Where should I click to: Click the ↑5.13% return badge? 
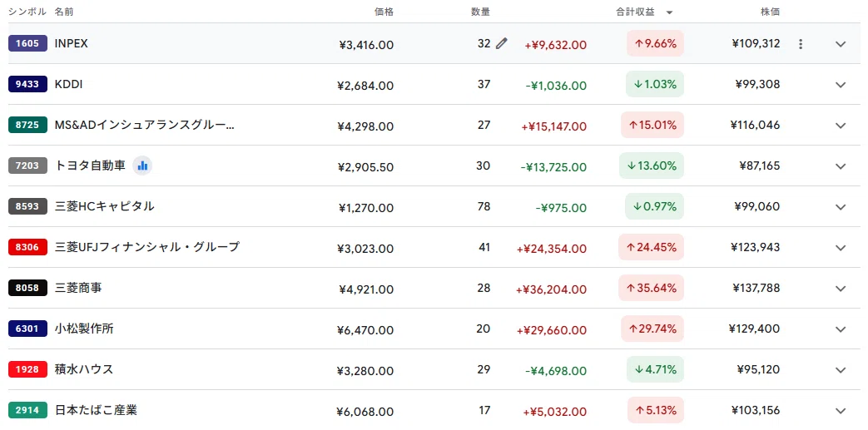pos(656,410)
